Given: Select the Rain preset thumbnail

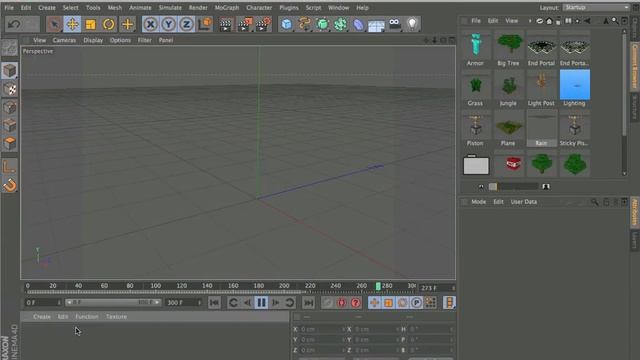Looking at the screenshot, I should [541, 128].
